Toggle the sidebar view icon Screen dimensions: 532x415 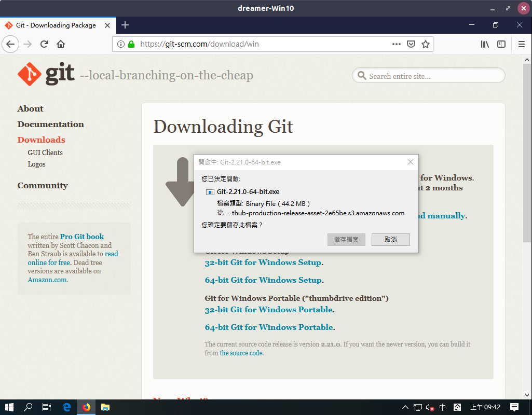(501, 44)
